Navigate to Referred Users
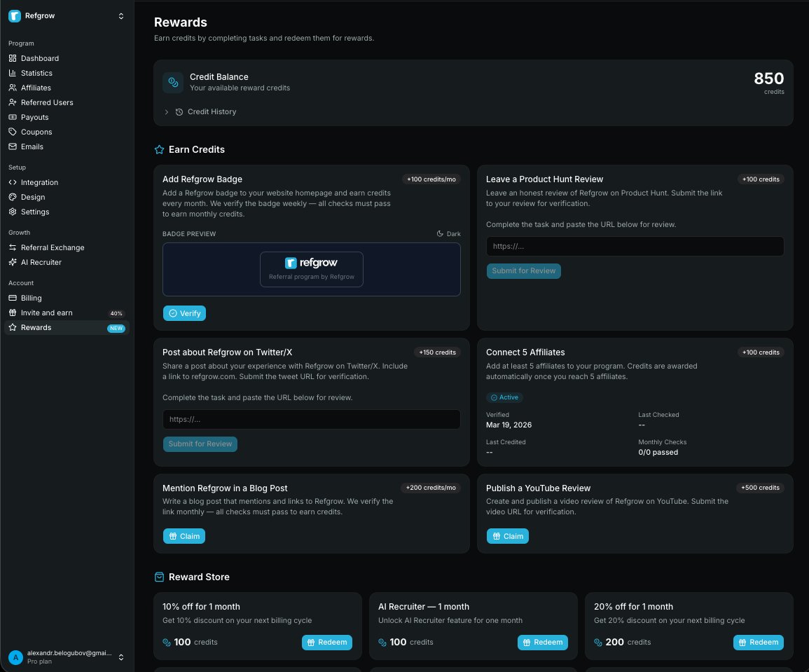The height and width of the screenshot is (672, 809). coord(47,102)
